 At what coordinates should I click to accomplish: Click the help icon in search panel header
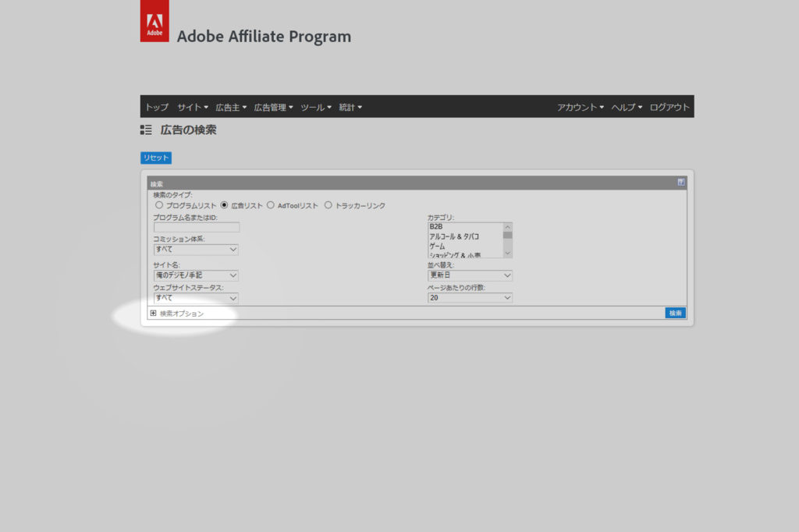[x=680, y=183]
